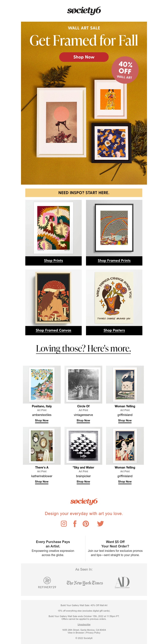Click the black Society6 logo at top
168x644 pixels.
coord(84,11)
